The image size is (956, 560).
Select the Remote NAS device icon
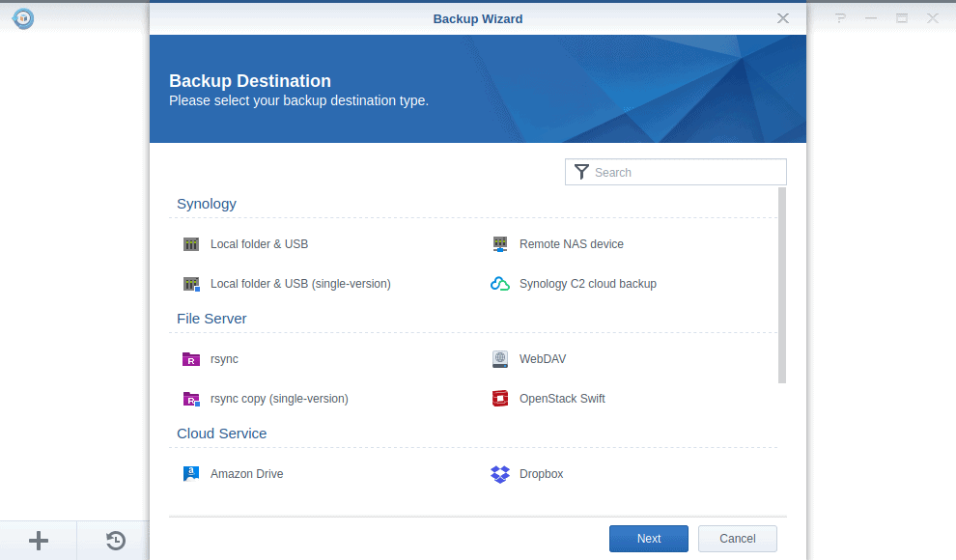[500, 244]
